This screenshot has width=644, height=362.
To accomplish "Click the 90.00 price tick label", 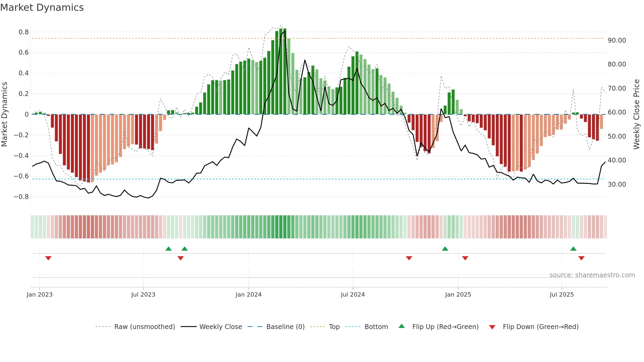I will click(617, 40).
